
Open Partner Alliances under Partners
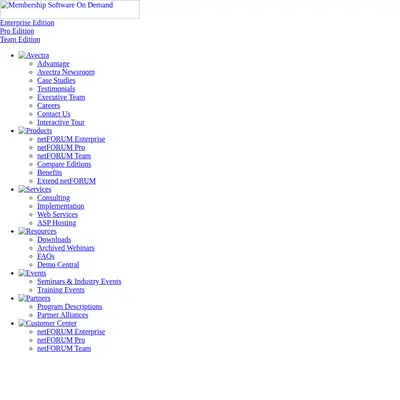(63, 315)
